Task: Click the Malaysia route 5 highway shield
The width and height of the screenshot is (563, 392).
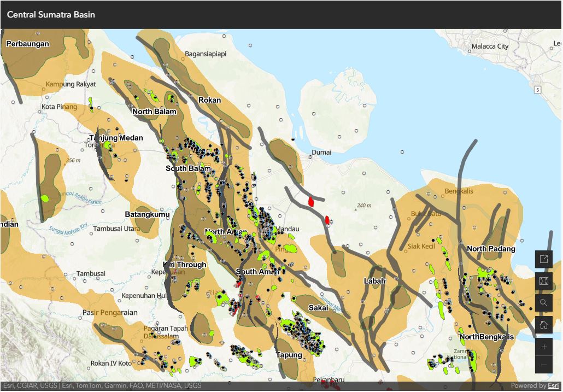Action: (538, 89)
